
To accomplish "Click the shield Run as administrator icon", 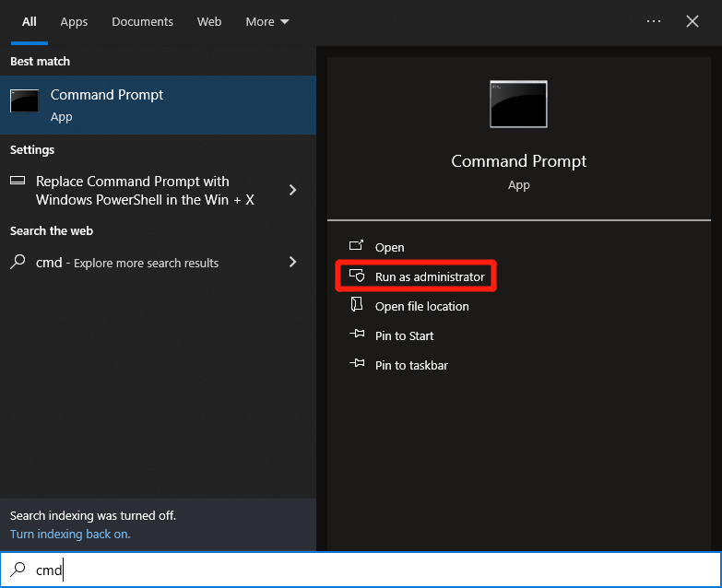I will click(x=357, y=276).
